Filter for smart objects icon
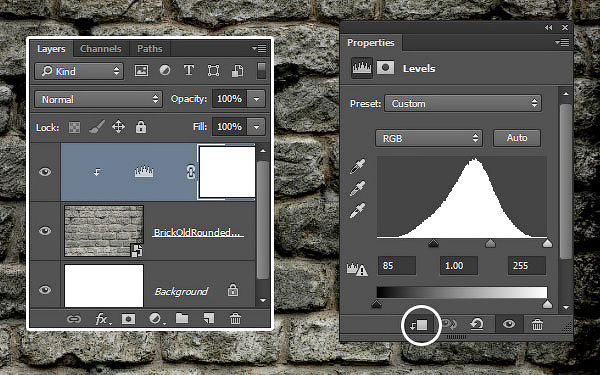The width and height of the screenshot is (600, 375). (237, 71)
